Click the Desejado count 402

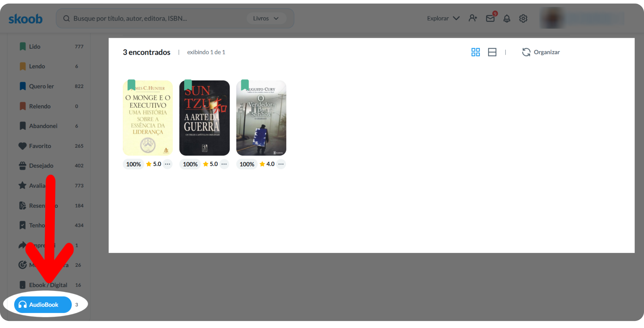pos(79,166)
